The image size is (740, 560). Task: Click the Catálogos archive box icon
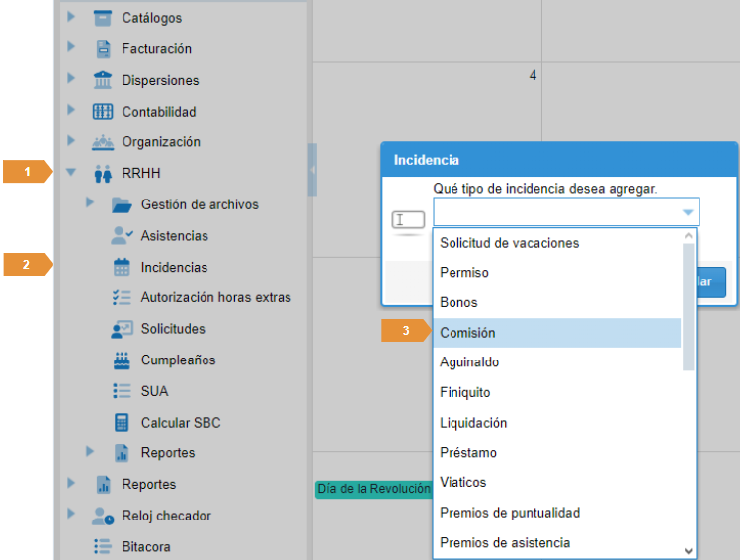click(103, 18)
